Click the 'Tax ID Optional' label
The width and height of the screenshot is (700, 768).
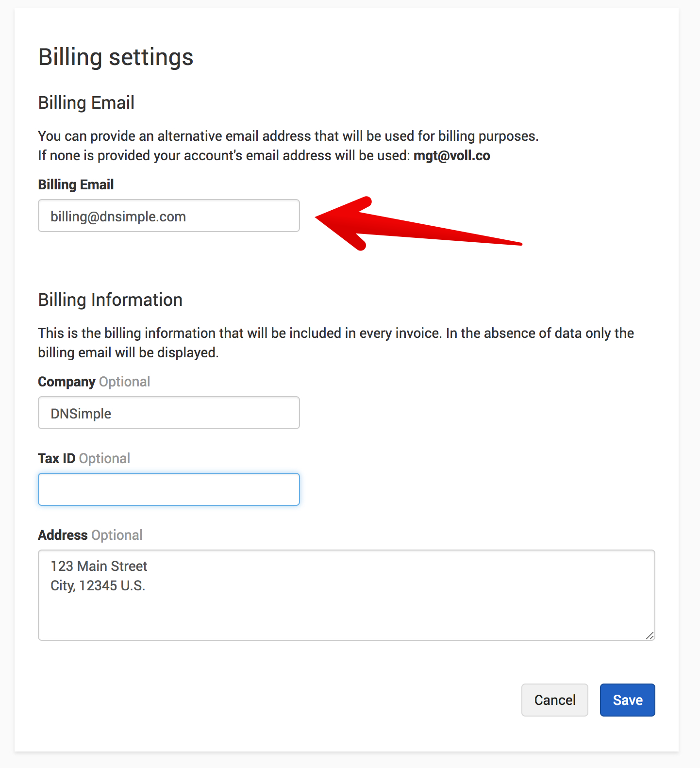point(84,458)
